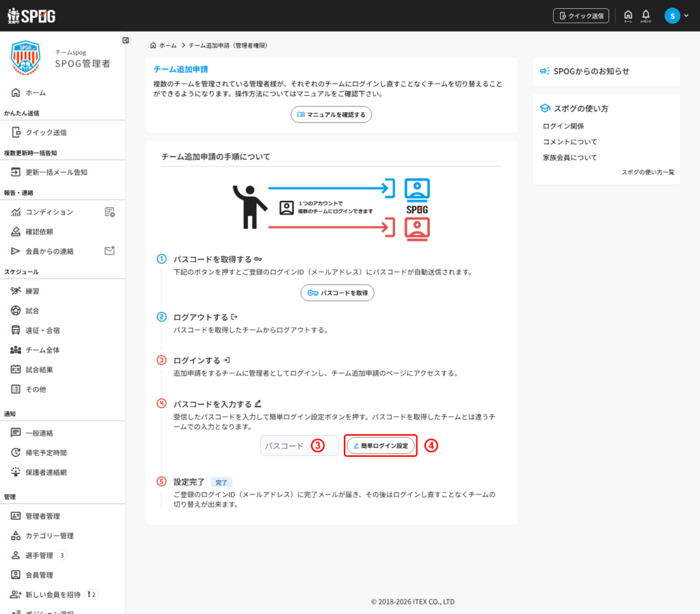The width and height of the screenshot is (700, 614).
Task: Click the mail icon beside 会員からの連絡
Action: coord(110,250)
